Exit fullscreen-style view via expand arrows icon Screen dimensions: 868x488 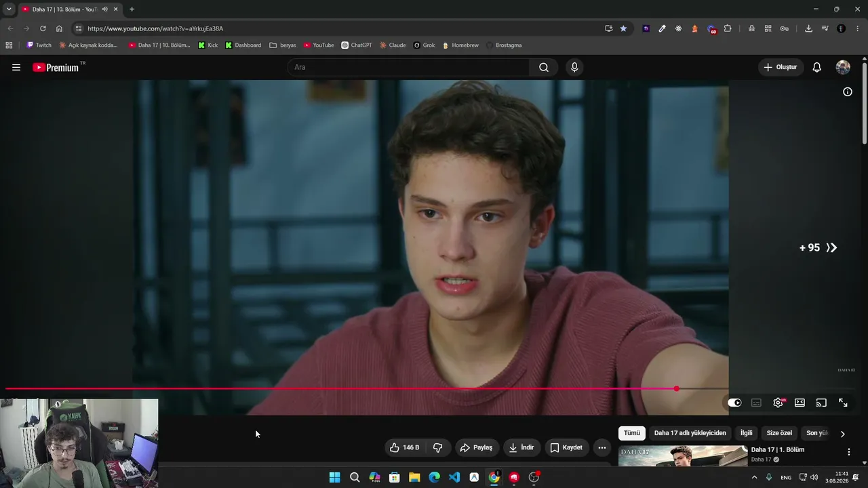[843, 403]
